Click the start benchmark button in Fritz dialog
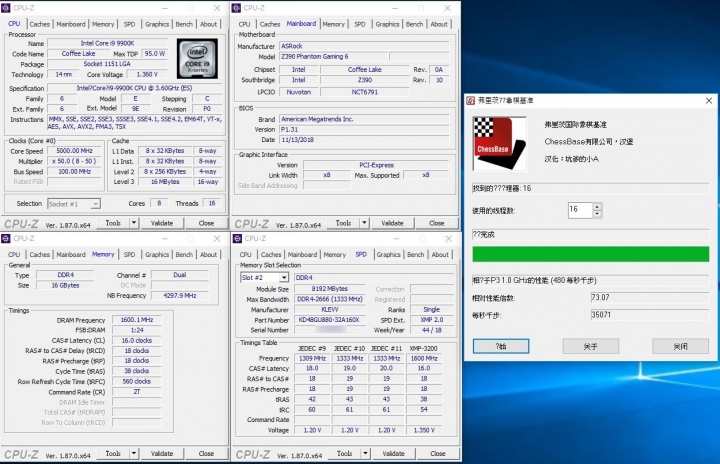The height and width of the screenshot is (464, 720). pos(501,346)
